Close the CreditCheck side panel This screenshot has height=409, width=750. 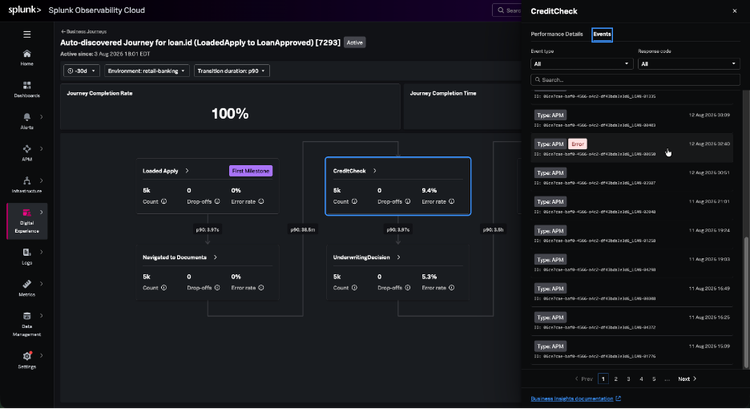click(735, 11)
